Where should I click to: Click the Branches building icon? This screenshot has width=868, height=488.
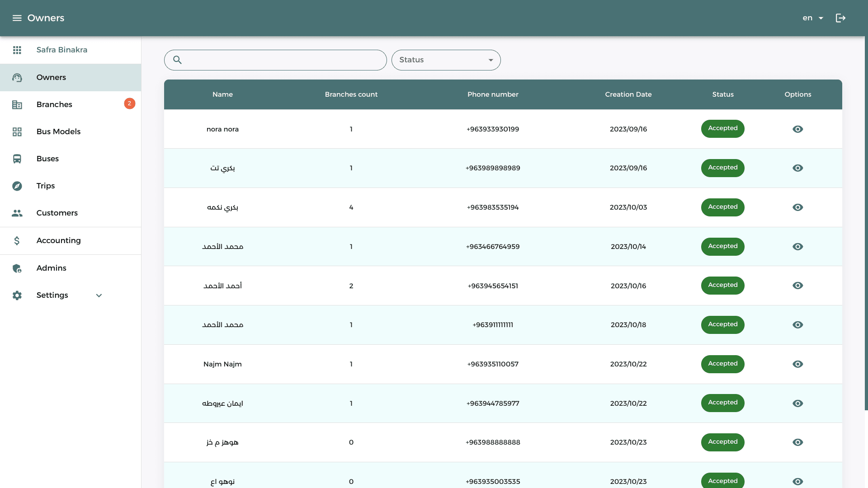tap(17, 105)
